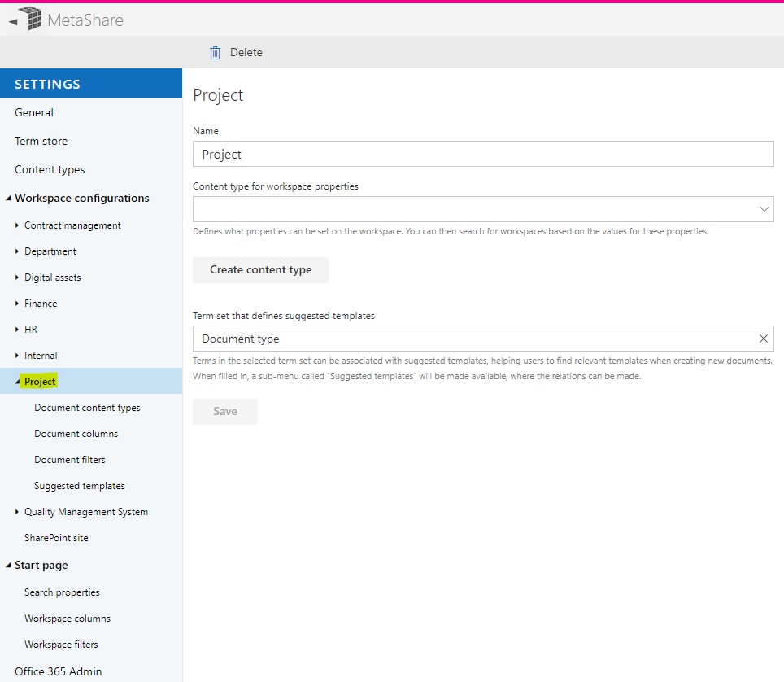Click the Save button
Viewport: 784px width, 682px height.
point(224,411)
